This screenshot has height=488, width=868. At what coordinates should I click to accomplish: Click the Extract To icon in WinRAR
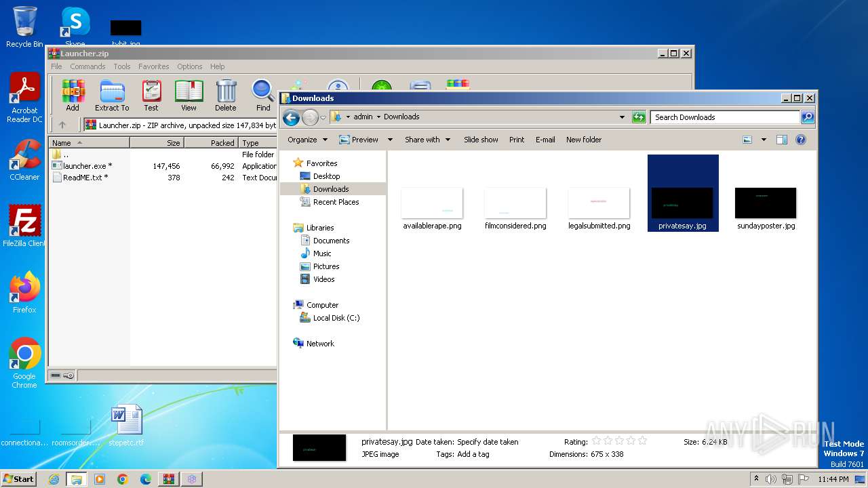click(112, 95)
